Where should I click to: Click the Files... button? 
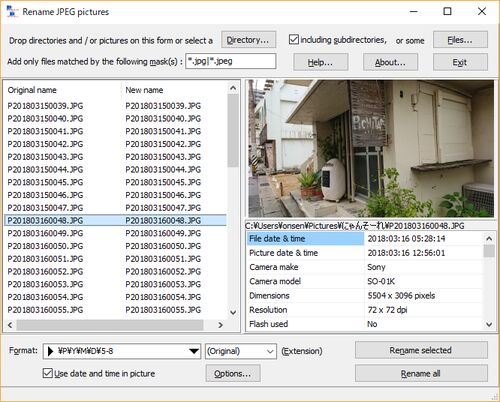point(460,40)
